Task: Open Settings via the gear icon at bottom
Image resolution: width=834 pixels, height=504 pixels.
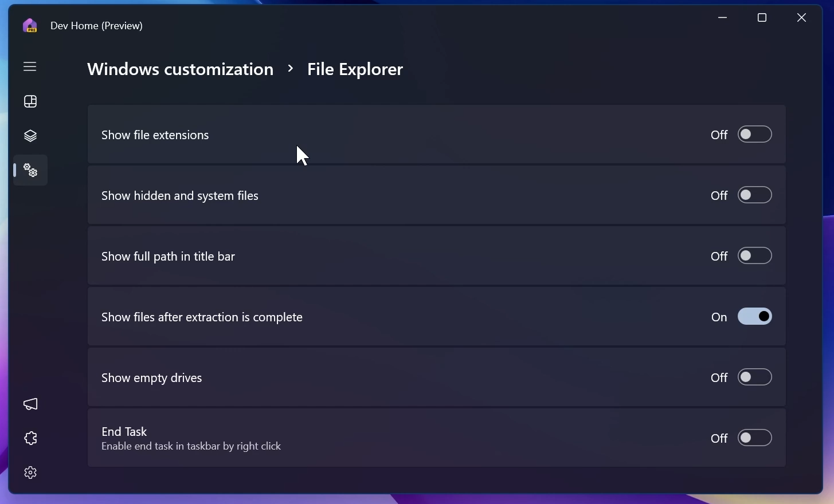Action: click(x=29, y=472)
